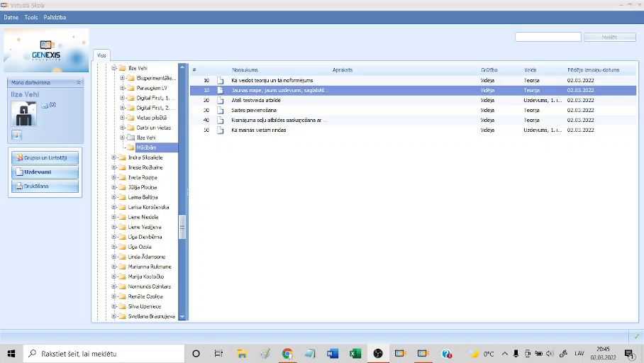Open the Tools menu
This screenshot has width=644, height=363.
31,17
